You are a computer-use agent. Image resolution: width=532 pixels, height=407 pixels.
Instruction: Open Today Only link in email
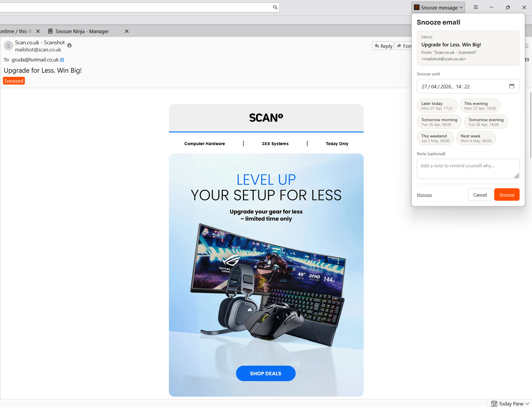pyautogui.click(x=337, y=144)
